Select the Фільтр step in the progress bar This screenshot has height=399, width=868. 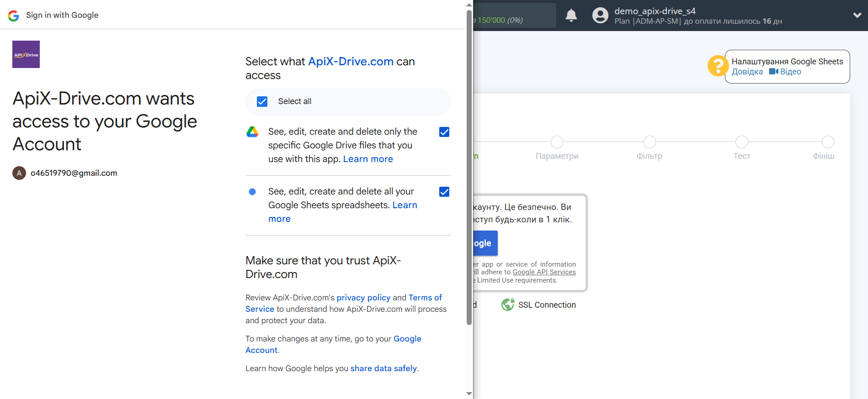(649, 142)
